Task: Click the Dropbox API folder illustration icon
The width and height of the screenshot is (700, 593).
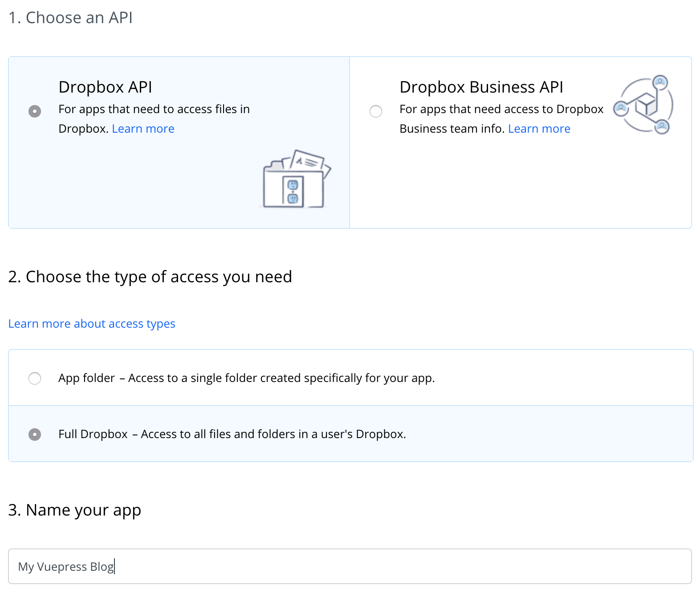Action: 296,179
